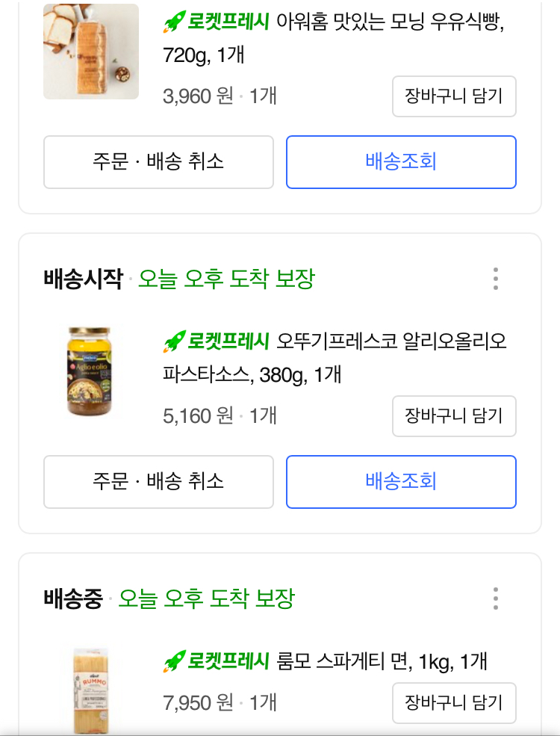
Task: Cancel the milk bread order and delivery
Action: pyautogui.click(x=158, y=162)
